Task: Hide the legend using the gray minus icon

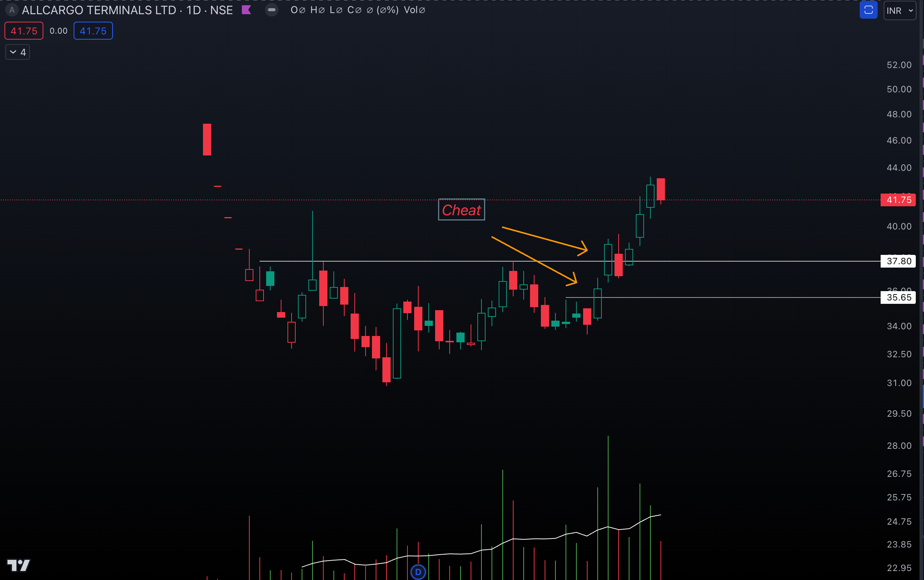Action: point(272,10)
